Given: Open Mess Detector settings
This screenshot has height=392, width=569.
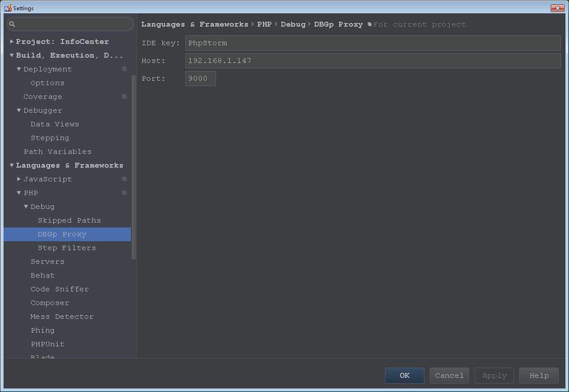Looking at the screenshot, I should coord(62,317).
